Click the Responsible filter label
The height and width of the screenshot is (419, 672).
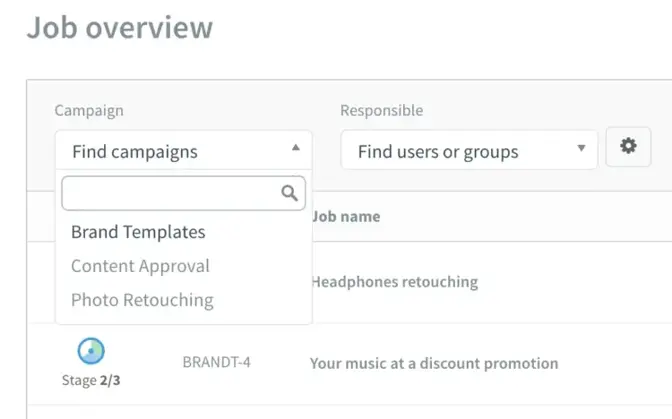381,111
